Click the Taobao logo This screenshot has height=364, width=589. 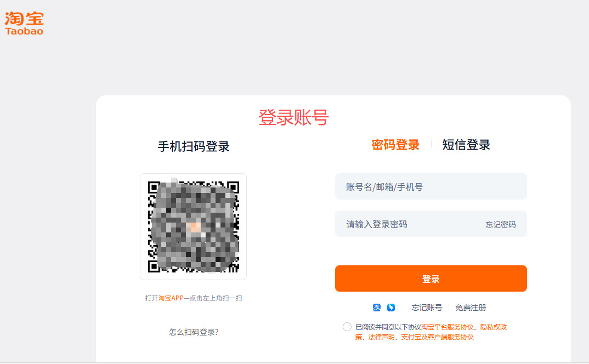(x=24, y=23)
